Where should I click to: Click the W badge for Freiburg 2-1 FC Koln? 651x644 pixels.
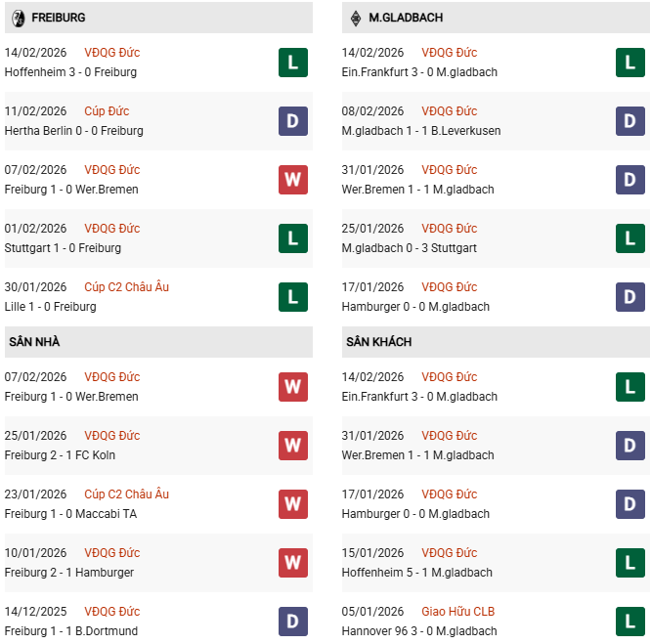(292, 446)
